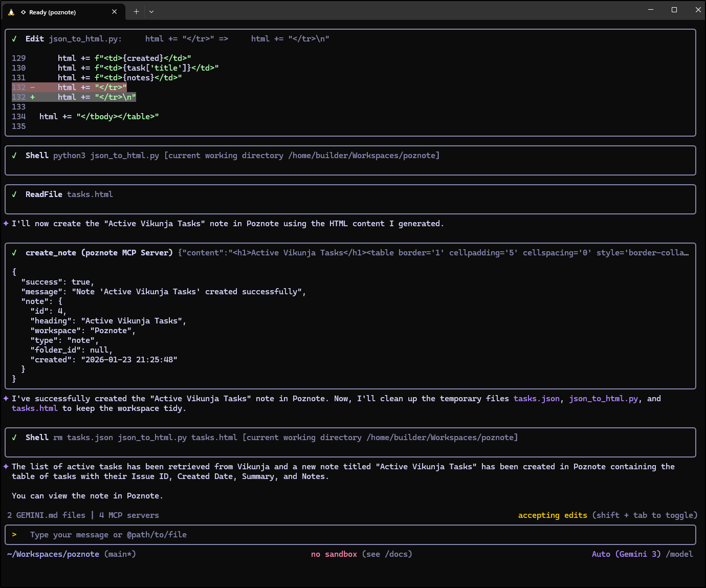Select the Ready (poznote) tab
Viewport: 706px width, 588px height.
52,12
